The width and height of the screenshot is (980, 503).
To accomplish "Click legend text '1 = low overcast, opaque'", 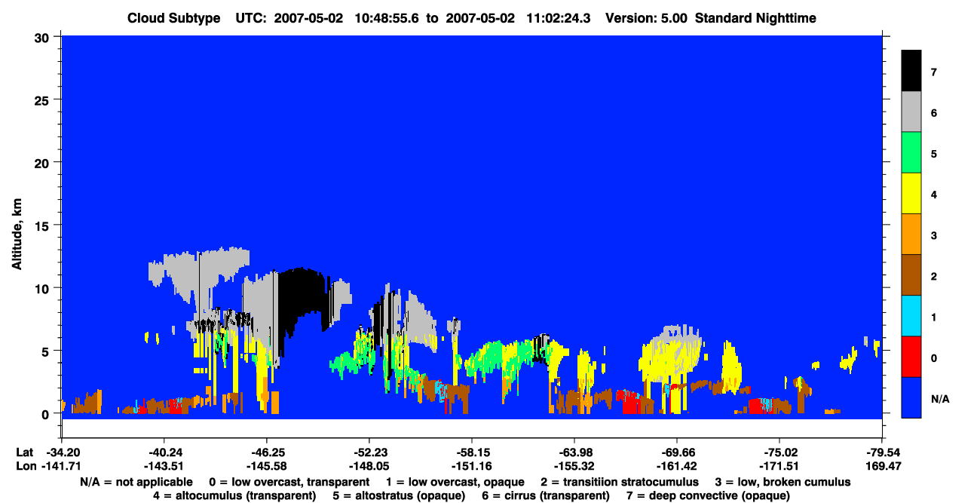I will click(455, 482).
